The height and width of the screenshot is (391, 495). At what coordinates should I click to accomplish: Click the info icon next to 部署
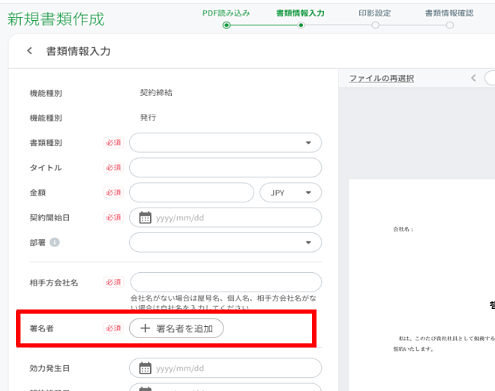pos(55,242)
